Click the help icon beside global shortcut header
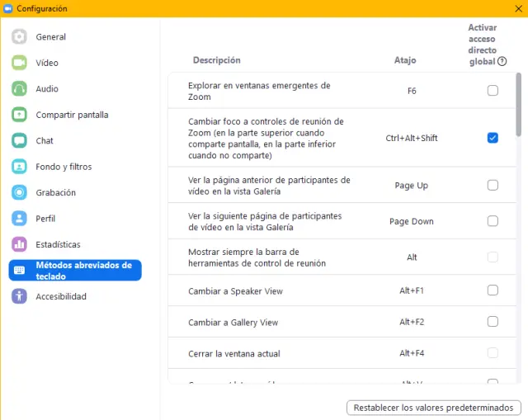528x420 pixels. click(x=502, y=61)
